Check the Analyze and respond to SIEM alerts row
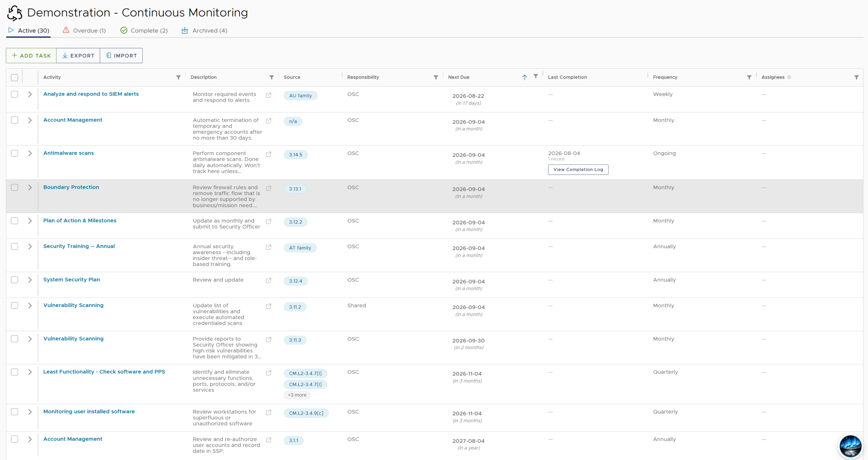The height and width of the screenshot is (460, 868). (x=15, y=94)
